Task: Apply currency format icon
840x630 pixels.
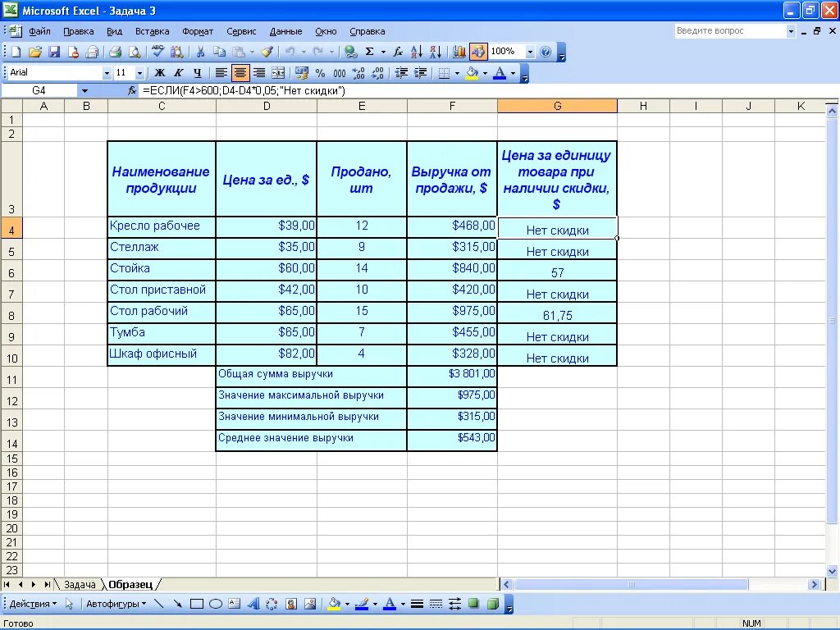Action: coord(302,73)
